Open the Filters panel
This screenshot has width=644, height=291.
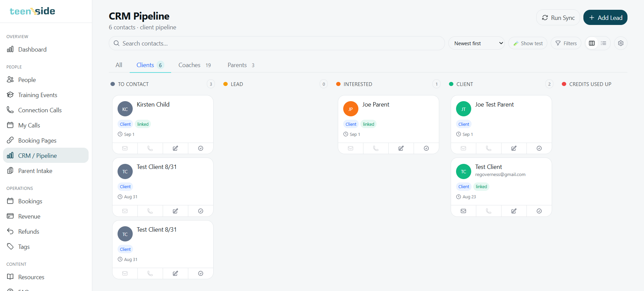566,43
